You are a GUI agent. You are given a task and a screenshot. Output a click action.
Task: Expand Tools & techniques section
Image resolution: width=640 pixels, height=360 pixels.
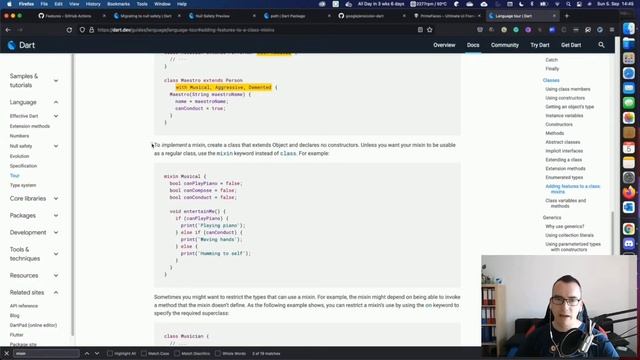[56, 254]
